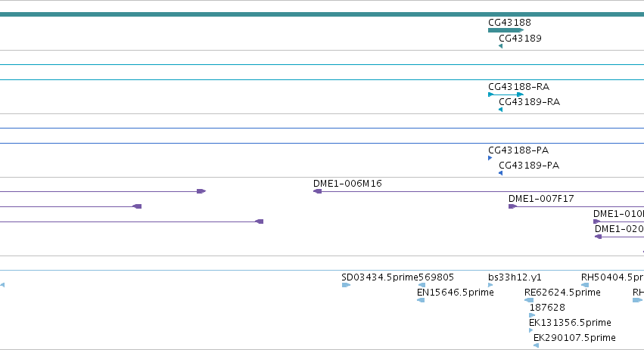
Task: Click the DME1-006M16 clone label
Action: [347, 184]
